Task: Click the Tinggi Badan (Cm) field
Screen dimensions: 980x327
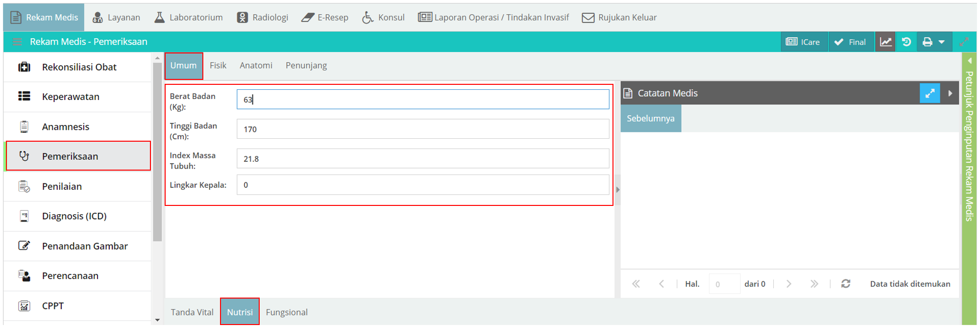Action: (423, 129)
